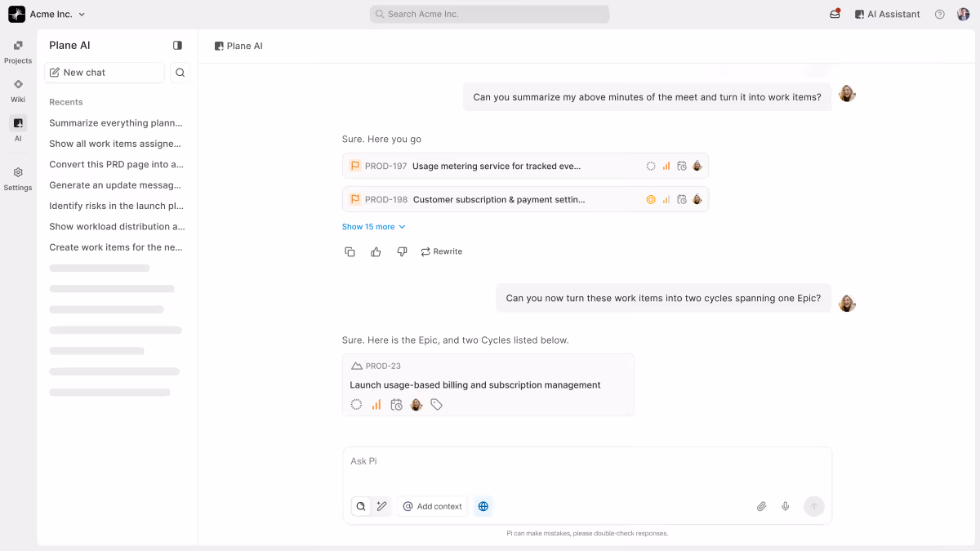
Task: Open Settings from the sidebar
Action: [x=18, y=178]
